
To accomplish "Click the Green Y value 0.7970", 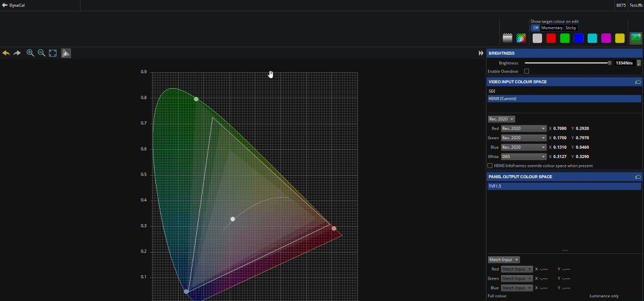I will (582, 138).
